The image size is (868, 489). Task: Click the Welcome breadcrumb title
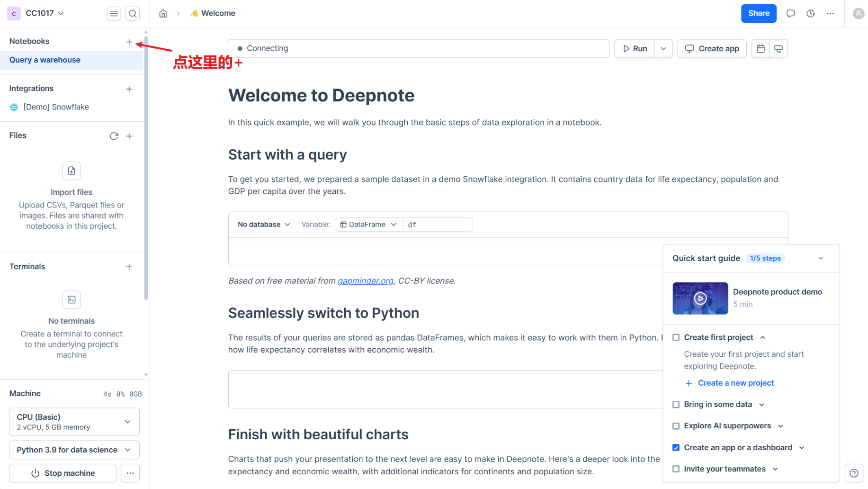pos(213,13)
